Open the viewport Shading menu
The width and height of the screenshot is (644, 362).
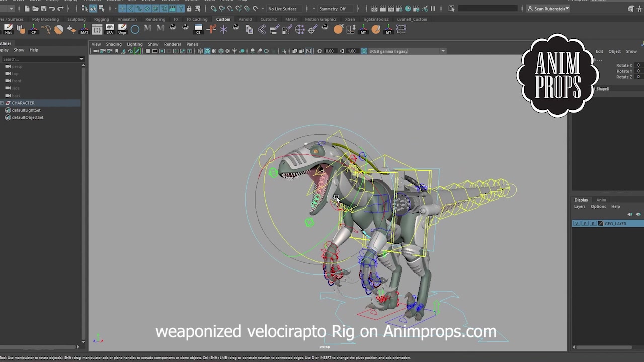114,44
